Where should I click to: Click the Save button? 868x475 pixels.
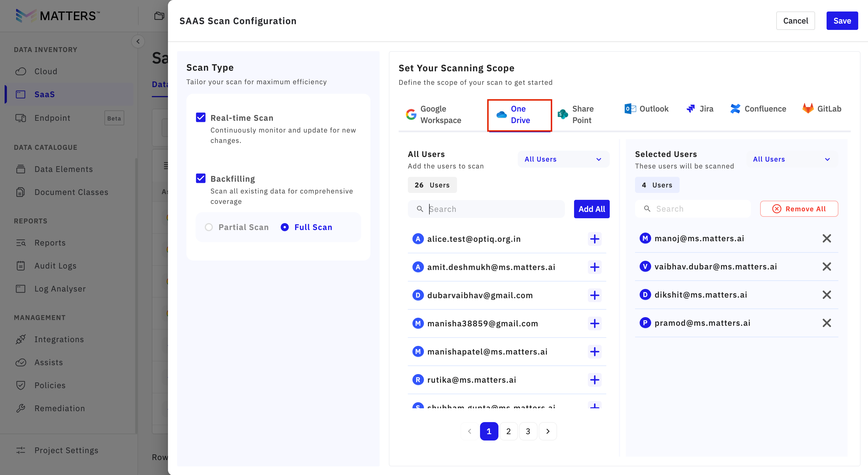842,21
